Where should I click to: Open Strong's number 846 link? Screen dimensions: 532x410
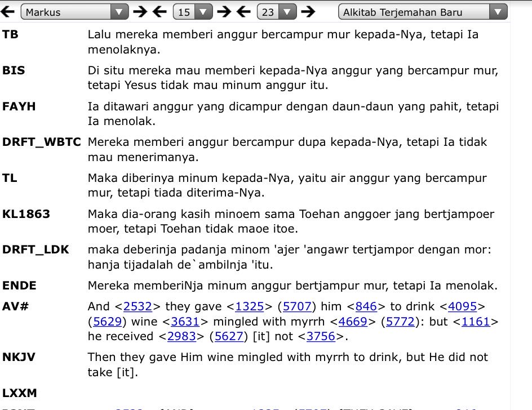[x=366, y=306]
